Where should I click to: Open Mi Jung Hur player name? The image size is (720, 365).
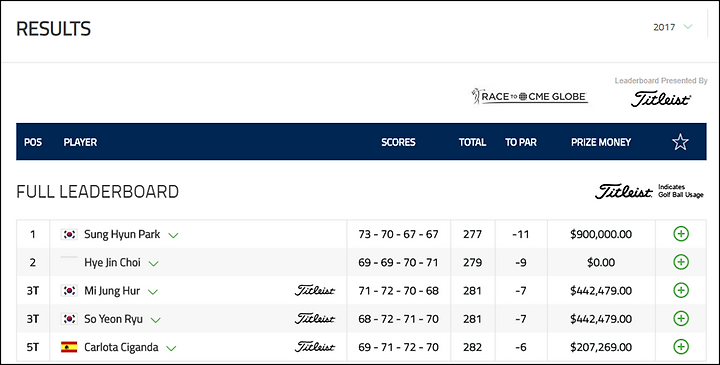click(x=112, y=291)
